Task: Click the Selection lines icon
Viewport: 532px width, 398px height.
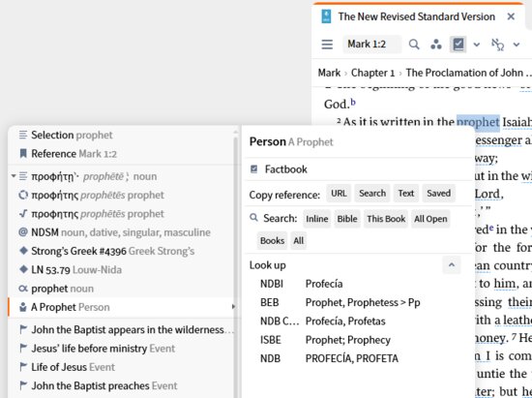Action: pos(23,135)
